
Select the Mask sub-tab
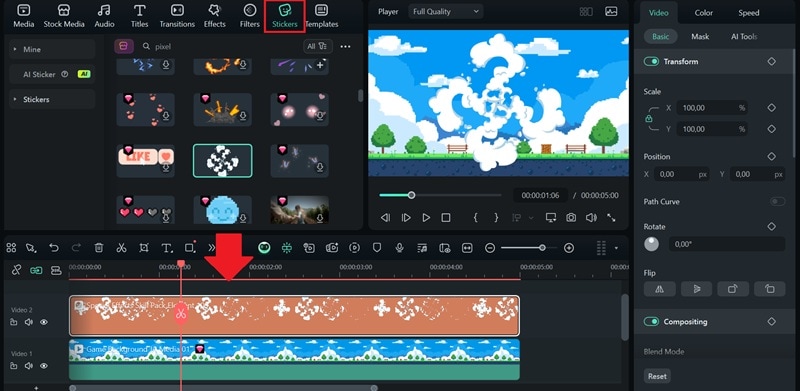700,36
